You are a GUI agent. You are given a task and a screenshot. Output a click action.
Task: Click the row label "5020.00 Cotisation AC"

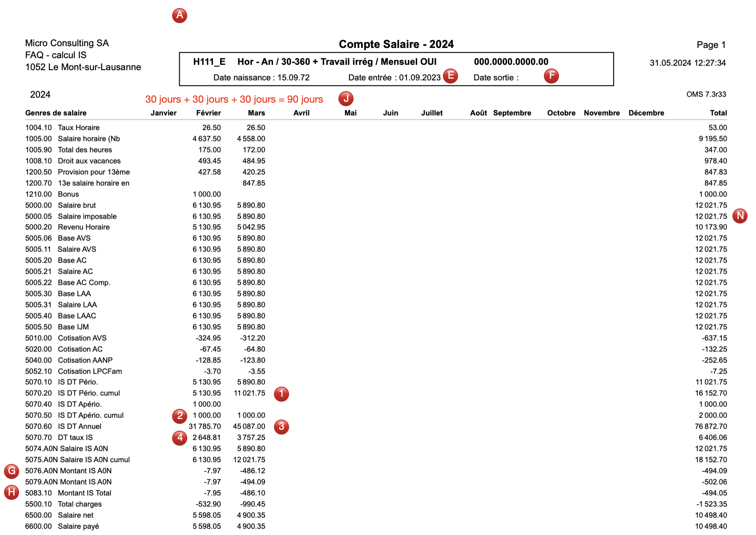tap(64, 349)
